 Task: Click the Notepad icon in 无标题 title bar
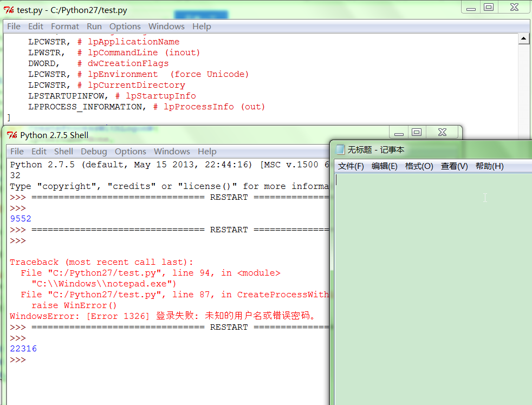[x=340, y=149]
